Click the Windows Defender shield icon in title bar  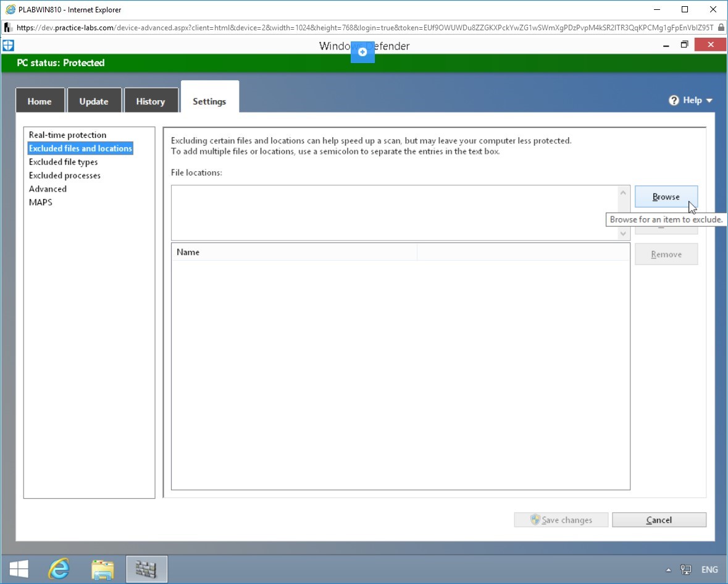click(x=9, y=46)
